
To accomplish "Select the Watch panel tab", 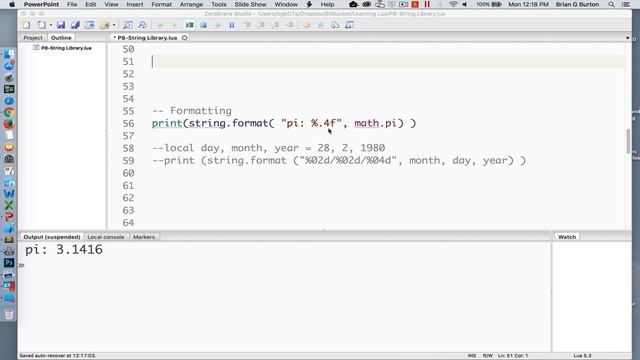I will (567, 237).
